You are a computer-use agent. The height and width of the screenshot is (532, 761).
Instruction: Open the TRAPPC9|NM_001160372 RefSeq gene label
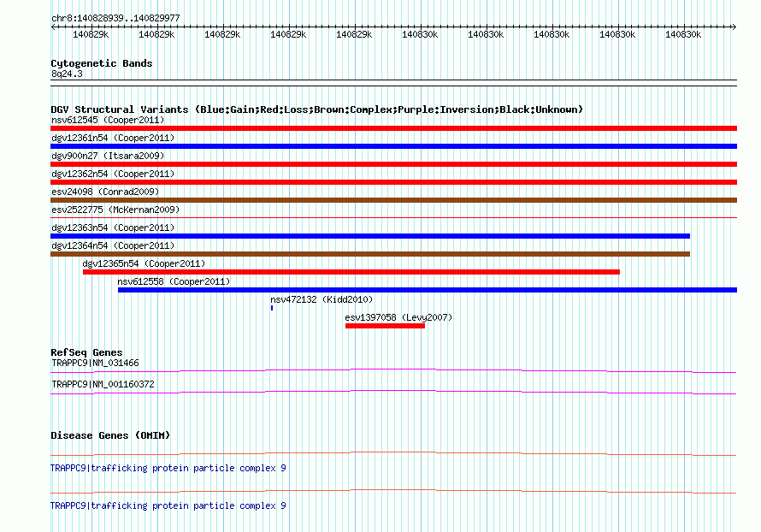103,384
